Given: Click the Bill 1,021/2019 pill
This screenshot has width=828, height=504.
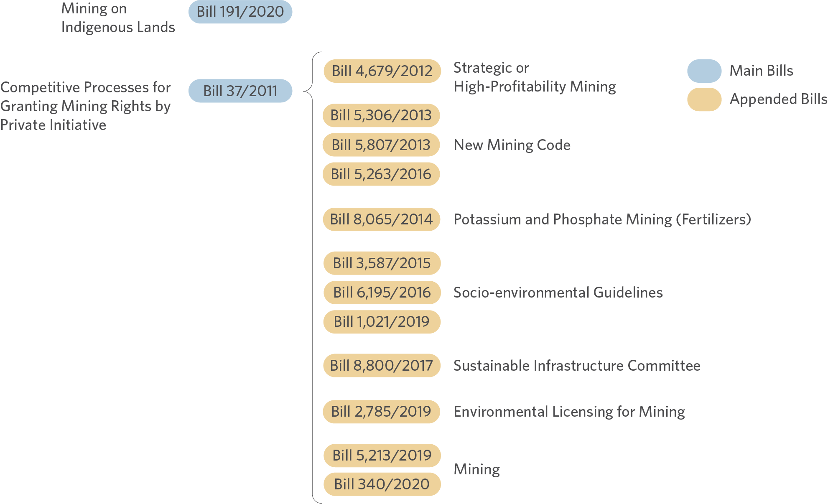Looking at the screenshot, I should click(x=382, y=322).
